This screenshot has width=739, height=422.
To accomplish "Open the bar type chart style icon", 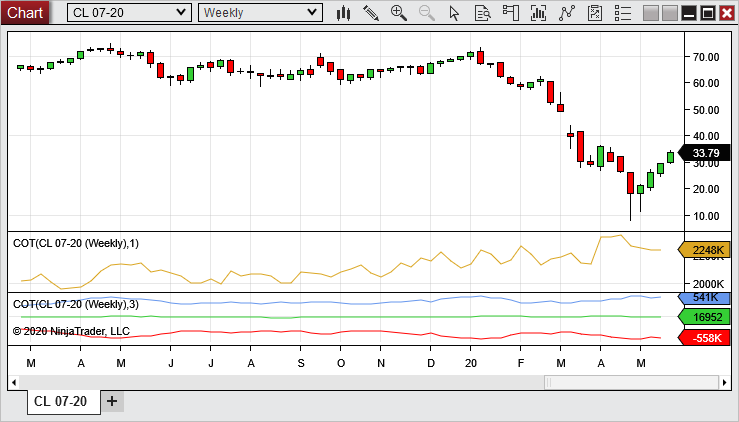I will [x=343, y=13].
